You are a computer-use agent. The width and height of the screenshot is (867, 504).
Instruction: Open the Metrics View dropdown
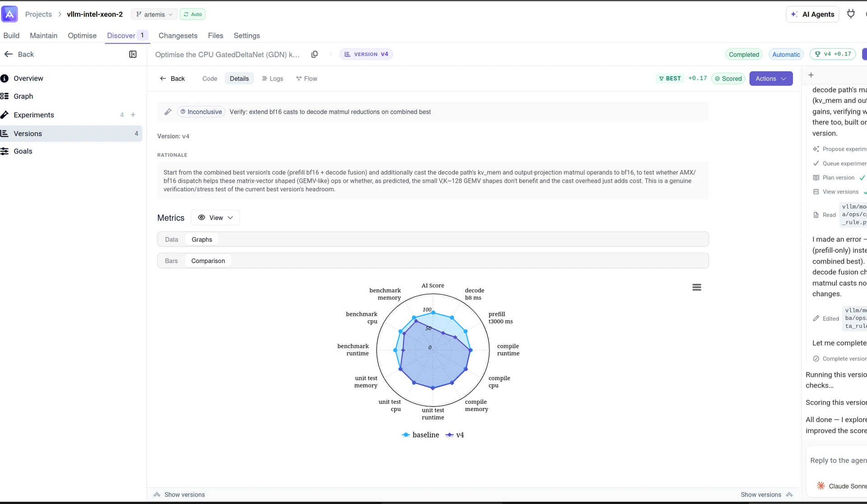pyautogui.click(x=215, y=217)
